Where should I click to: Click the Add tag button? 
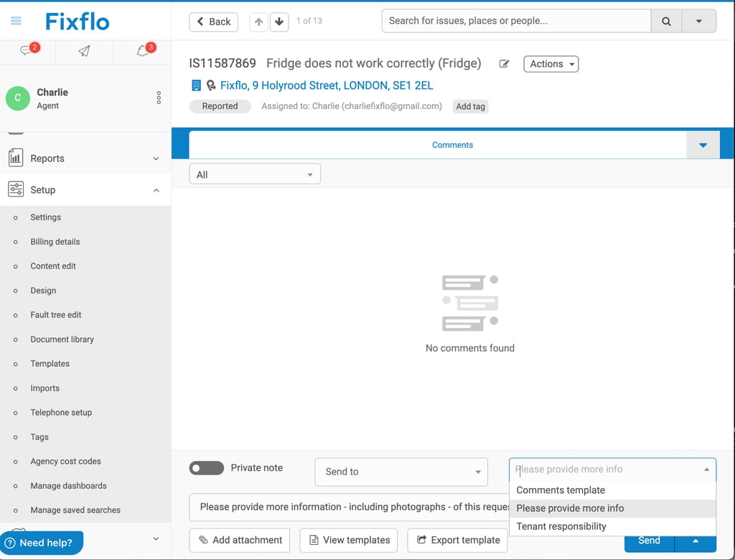pyautogui.click(x=470, y=106)
